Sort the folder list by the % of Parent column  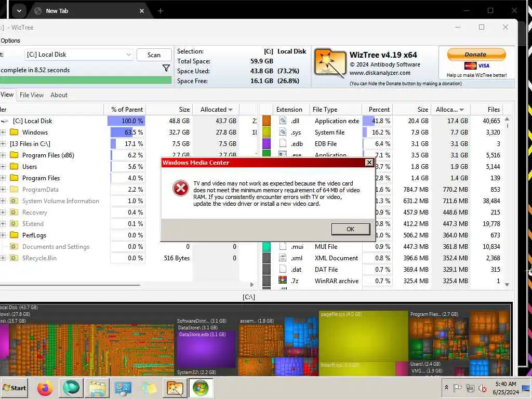coord(127,109)
